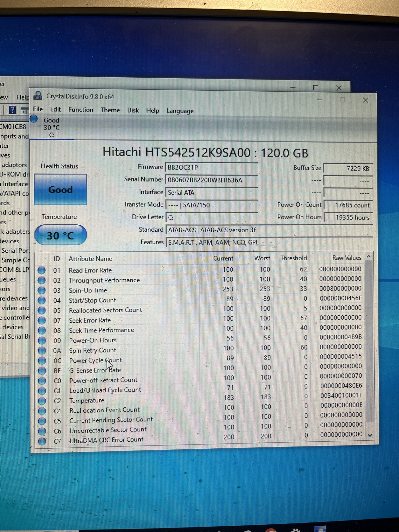This screenshot has height=532, width=399.
Task: Open the Language menu
Action: [180, 111]
